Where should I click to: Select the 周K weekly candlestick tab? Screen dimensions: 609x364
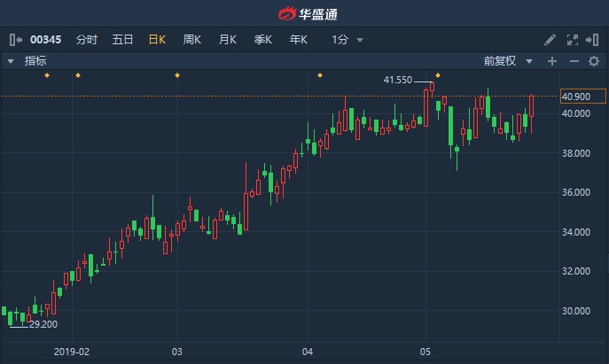tap(191, 40)
